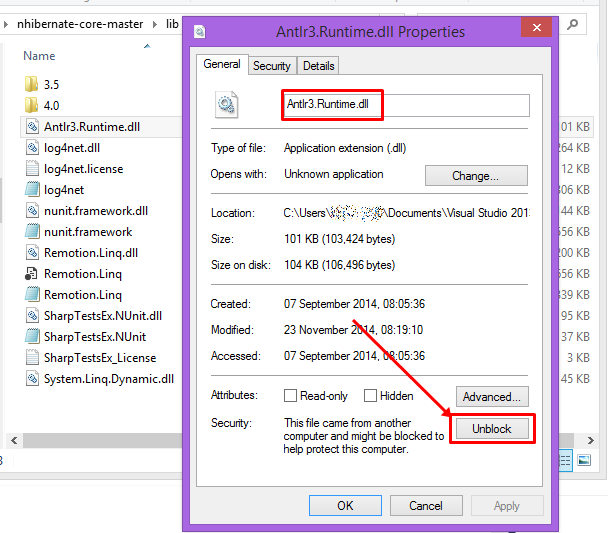
Task: Select the General tab
Action: (x=222, y=64)
